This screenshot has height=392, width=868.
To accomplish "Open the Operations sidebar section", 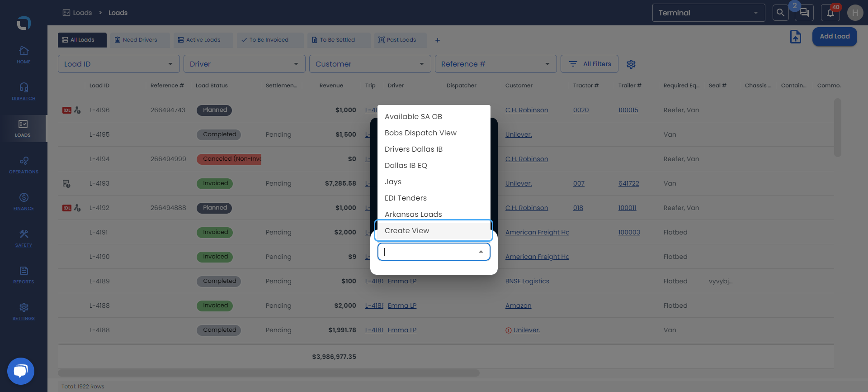I will pos(24,165).
